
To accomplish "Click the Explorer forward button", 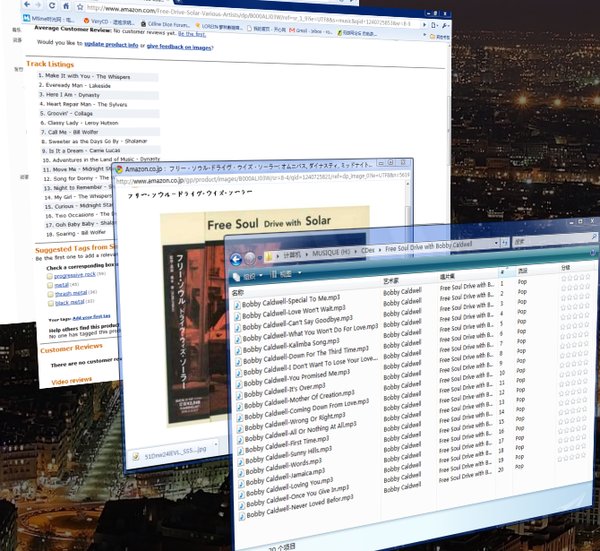I will (250, 259).
